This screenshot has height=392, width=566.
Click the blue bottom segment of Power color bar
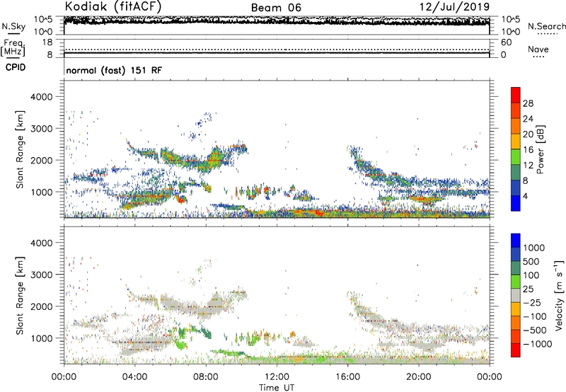(516, 203)
